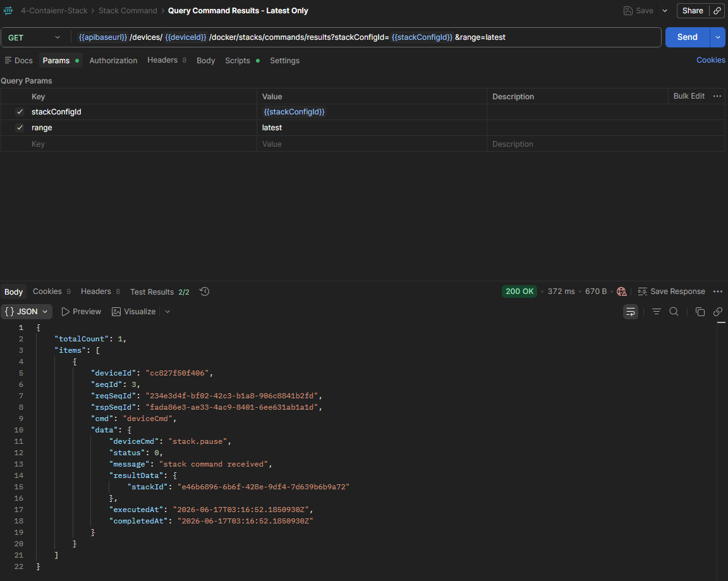
Task: Uncheck the stackConfigId parameter checkbox
Action: (20, 112)
